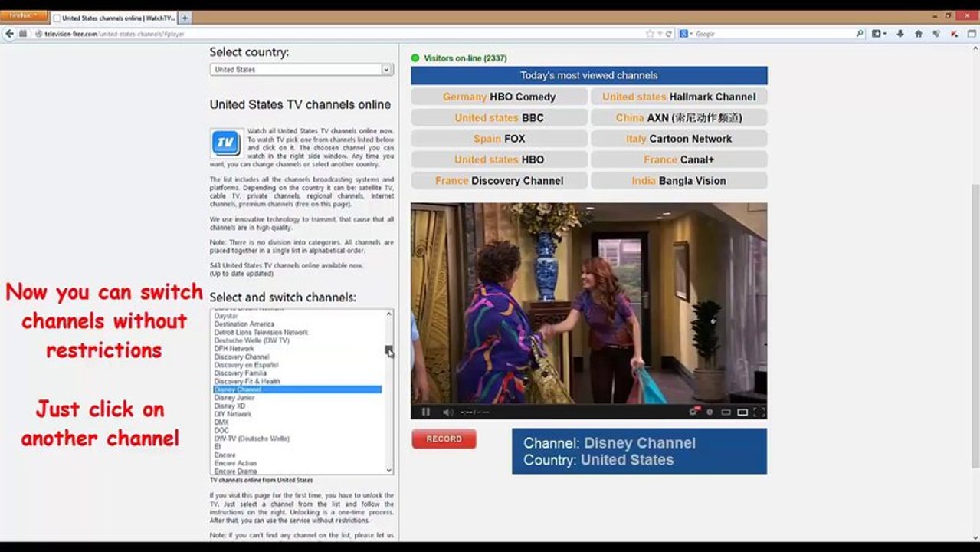The height and width of the screenshot is (552, 980).
Task: Open the Select country dropdown
Action: 302,69
